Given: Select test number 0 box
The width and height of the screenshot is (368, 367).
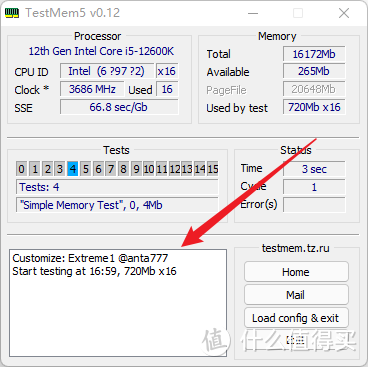Looking at the screenshot, I should click(x=21, y=169).
